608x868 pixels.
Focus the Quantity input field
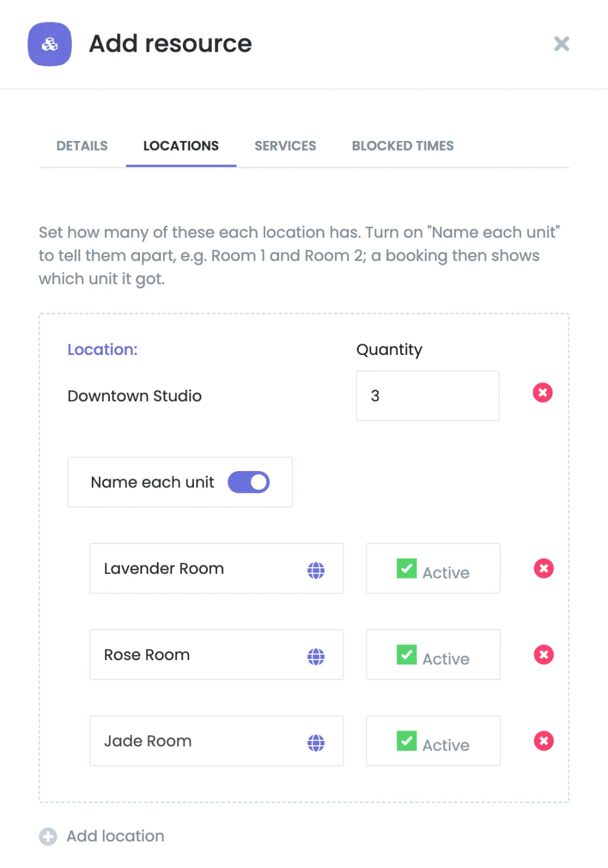point(427,396)
